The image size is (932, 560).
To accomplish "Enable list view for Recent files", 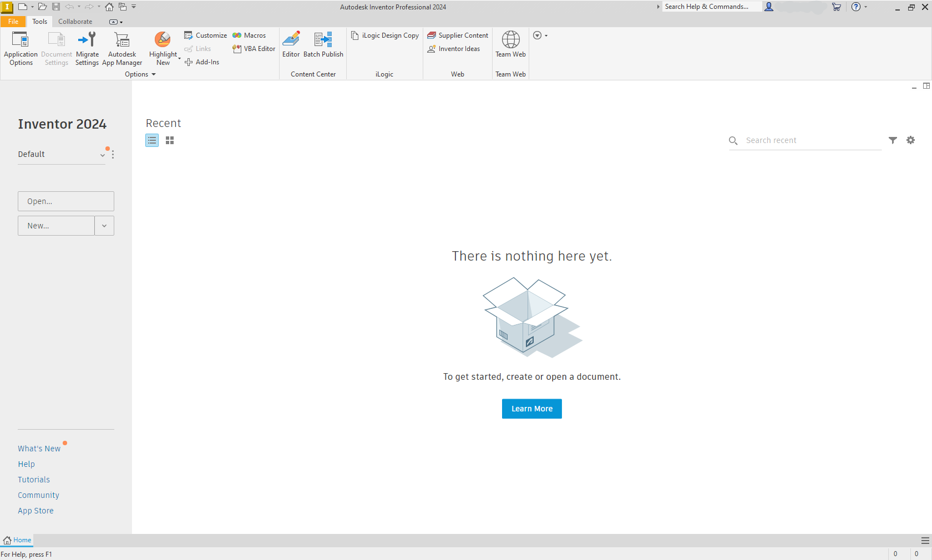I will [152, 140].
